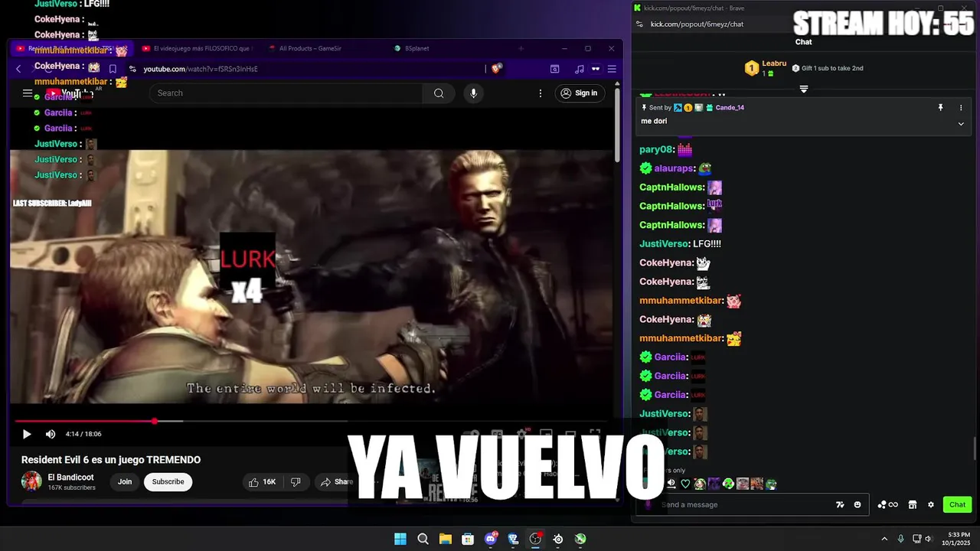Viewport: 980px width, 551px height.
Task: Open Leabru top gifter entry
Action: click(x=766, y=68)
